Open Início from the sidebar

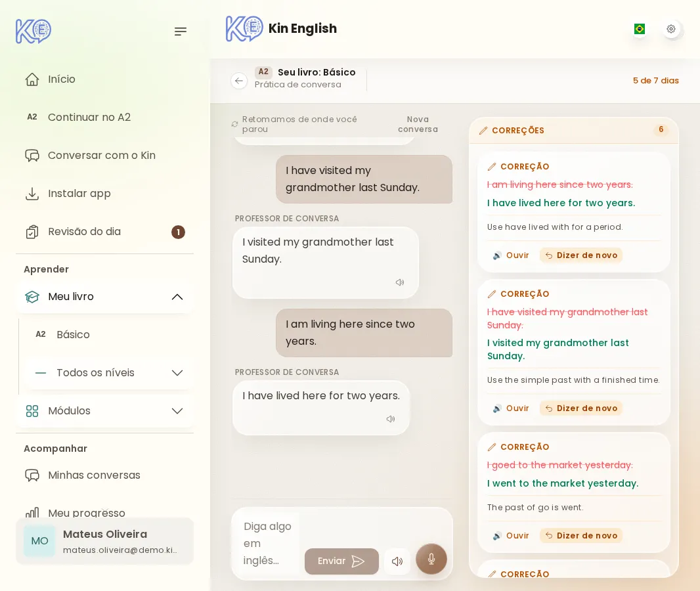105,79
